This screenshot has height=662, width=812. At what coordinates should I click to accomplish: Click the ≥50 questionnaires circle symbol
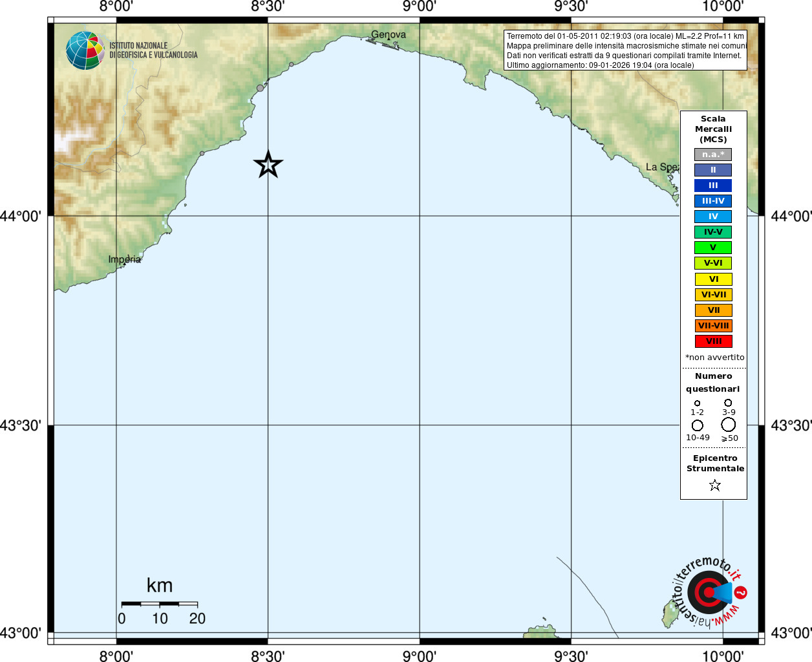(x=728, y=425)
